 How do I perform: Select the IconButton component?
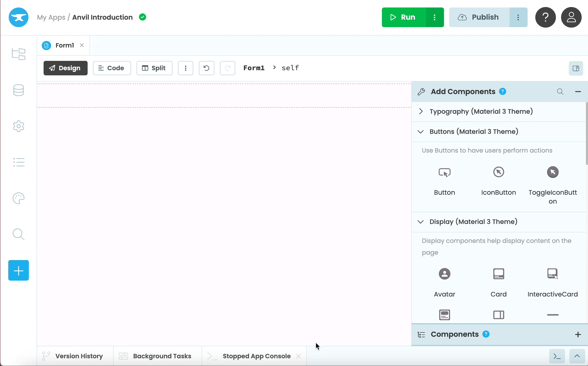click(498, 181)
